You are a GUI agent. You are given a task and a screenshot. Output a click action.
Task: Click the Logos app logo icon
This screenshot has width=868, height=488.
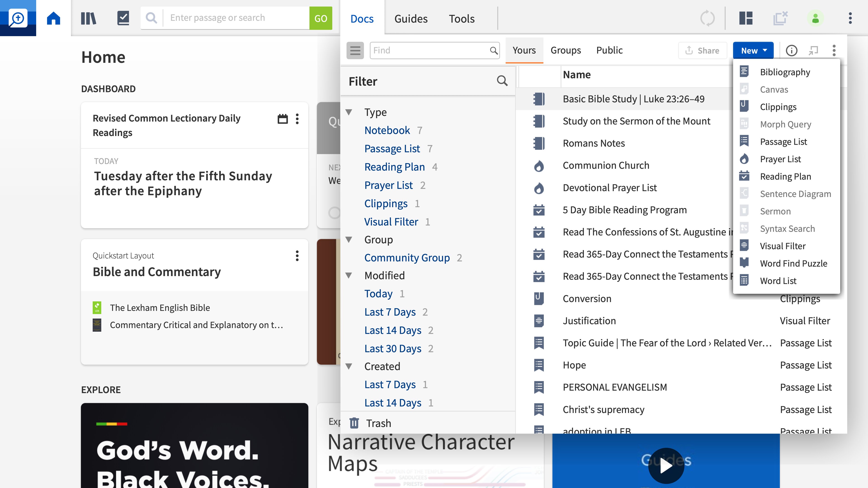pyautogui.click(x=18, y=18)
